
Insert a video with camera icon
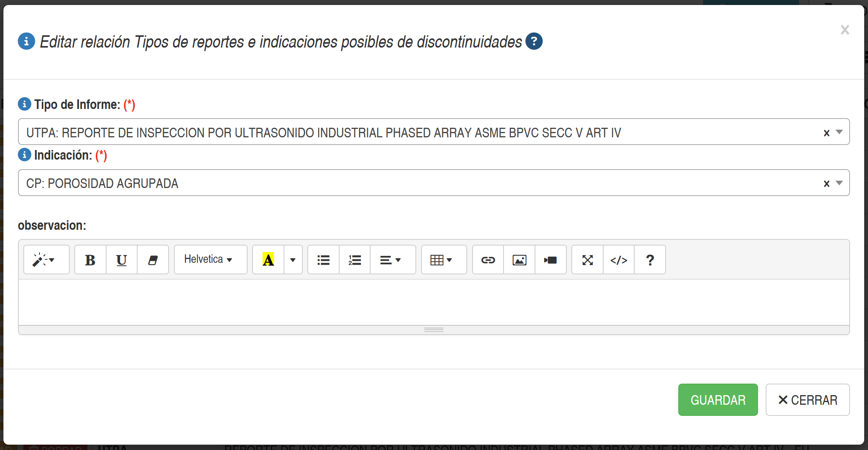(550, 260)
